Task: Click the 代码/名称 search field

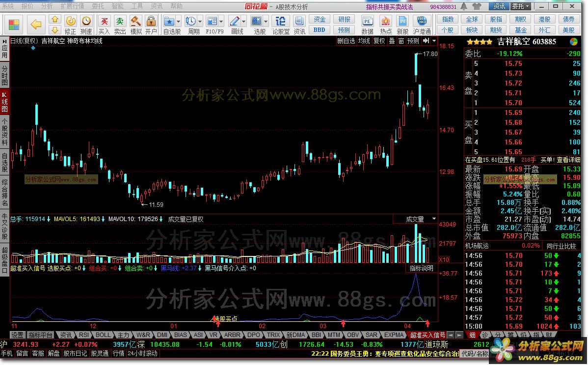Action: click(x=474, y=353)
